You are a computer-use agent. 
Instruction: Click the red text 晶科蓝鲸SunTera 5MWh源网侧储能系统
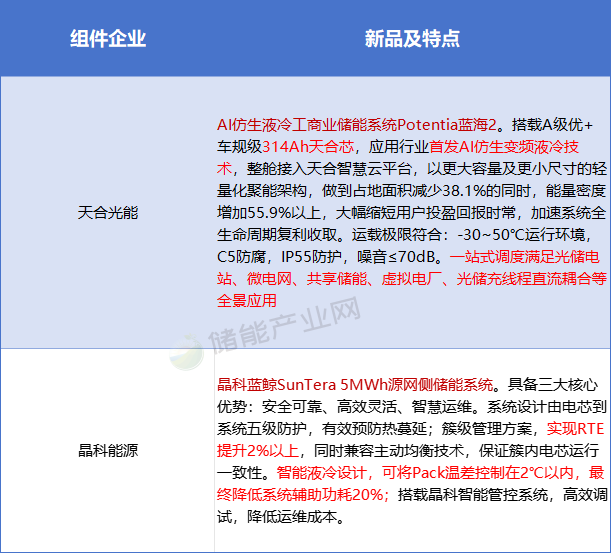pos(355,385)
